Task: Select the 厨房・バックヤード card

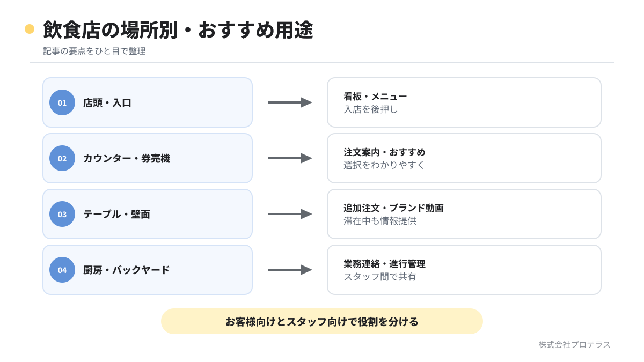Action: [x=148, y=270]
